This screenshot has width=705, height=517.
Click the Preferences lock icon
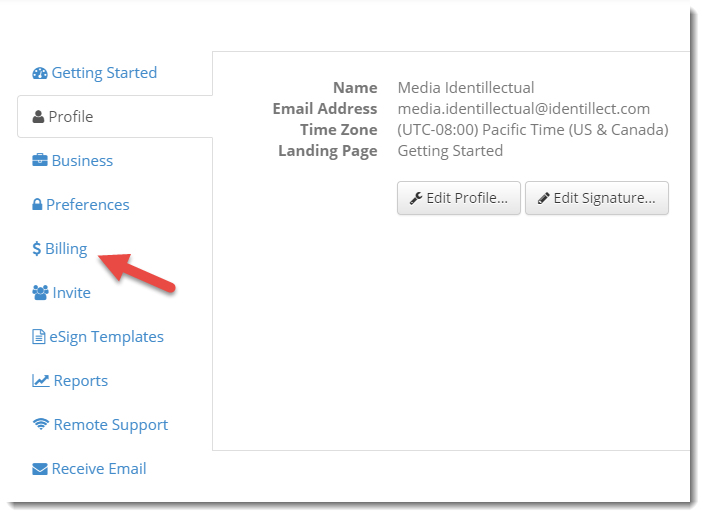pyautogui.click(x=37, y=205)
